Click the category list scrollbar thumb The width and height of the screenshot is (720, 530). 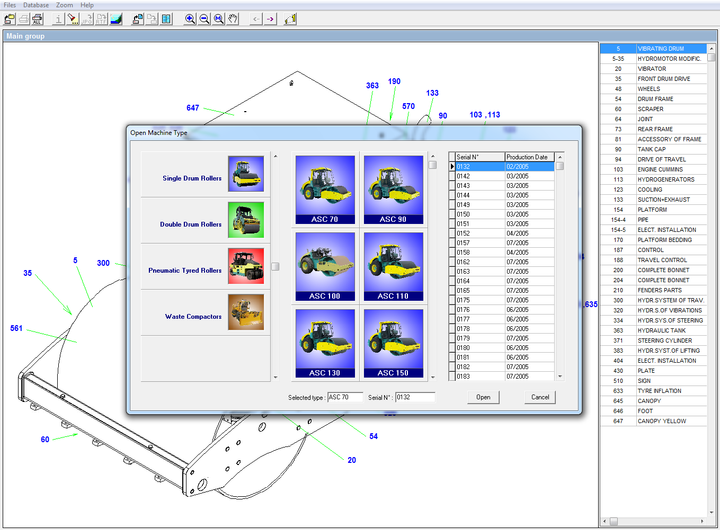coord(276,266)
